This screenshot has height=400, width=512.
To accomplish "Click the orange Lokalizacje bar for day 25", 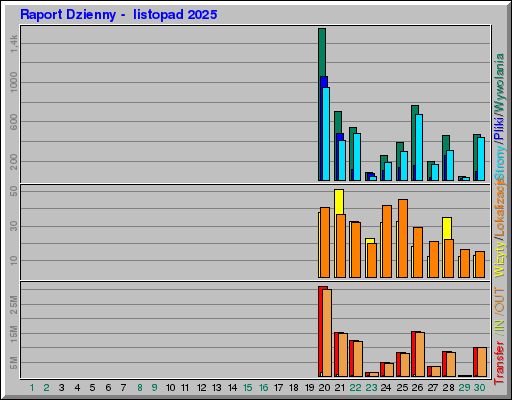I will [403, 238].
